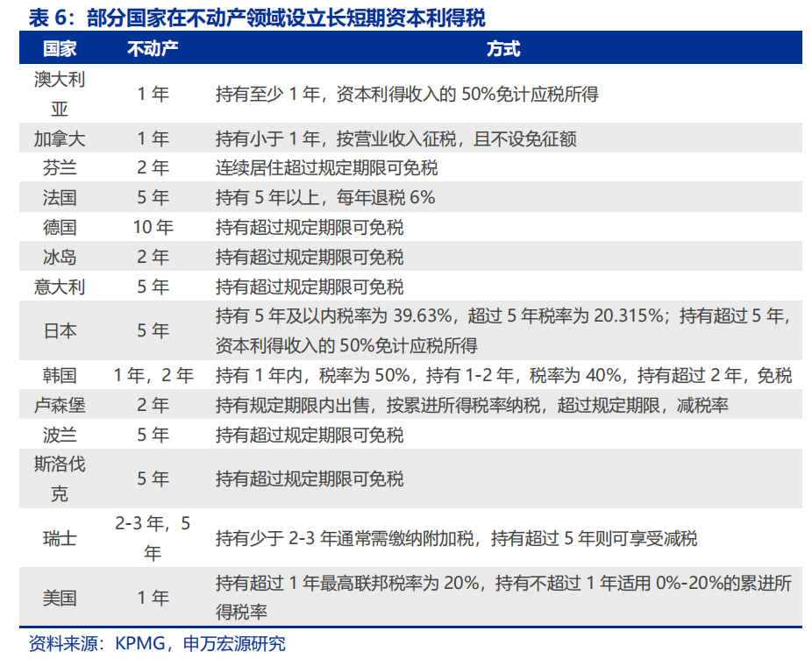Image resolution: width=812 pixels, height=659 pixels.
Task: Click text 持有至少 1 年，资本利得收入的 50%免计应税所得
Action: coord(407,95)
